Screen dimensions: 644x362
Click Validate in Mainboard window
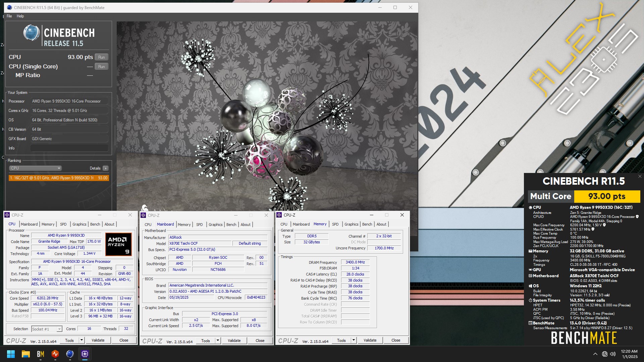pyautogui.click(x=234, y=341)
